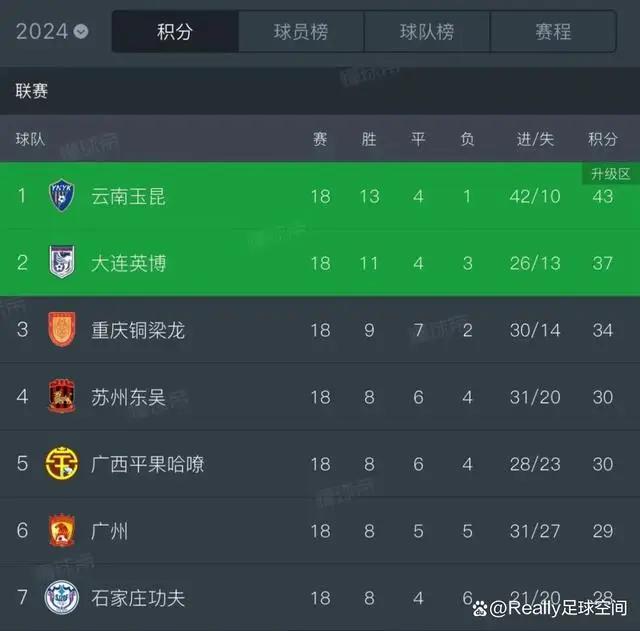Open the 2024 season year selector
The height and width of the screenshot is (631, 640).
(x=52, y=31)
